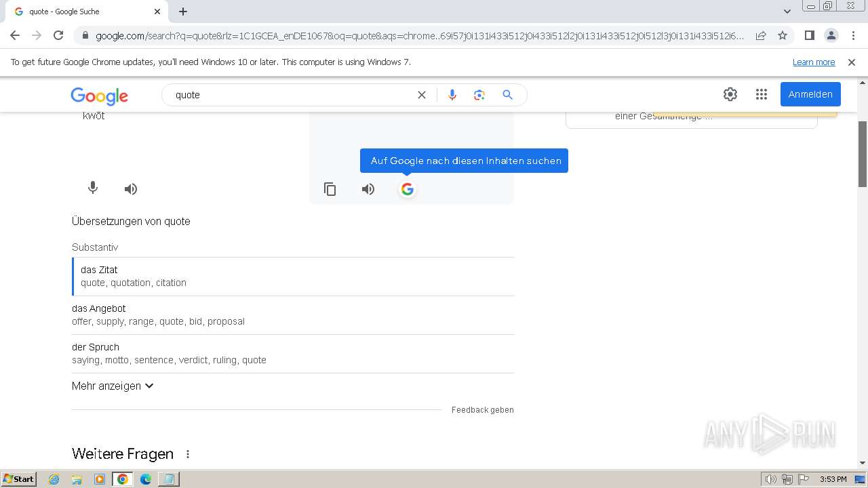Go forward with the browser forward arrow
Viewport: 868px width, 488px height.
click(x=37, y=35)
